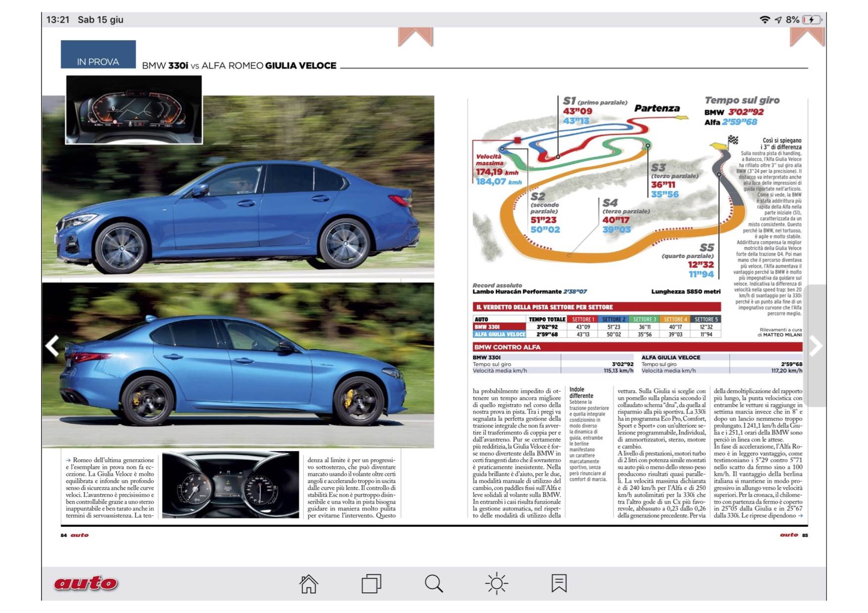Tap Alfa top speed 184,07 km/h

click(498, 182)
